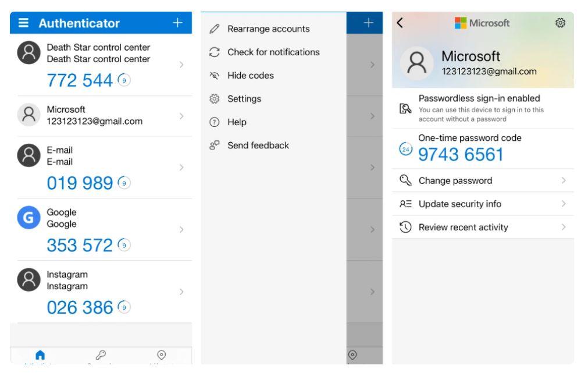
Task: Expand Change password chevron
Action: pyautogui.click(x=564, y=180)
